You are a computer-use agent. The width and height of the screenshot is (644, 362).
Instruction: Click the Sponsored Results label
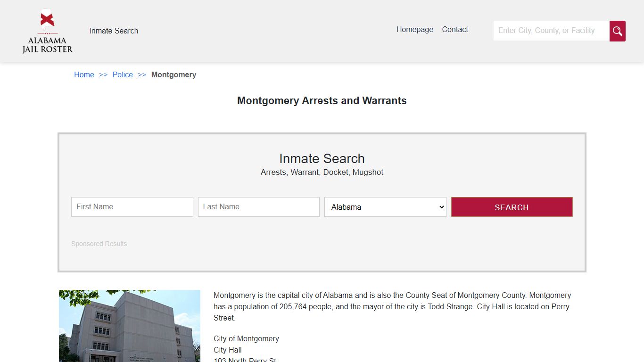pos(99,244)
